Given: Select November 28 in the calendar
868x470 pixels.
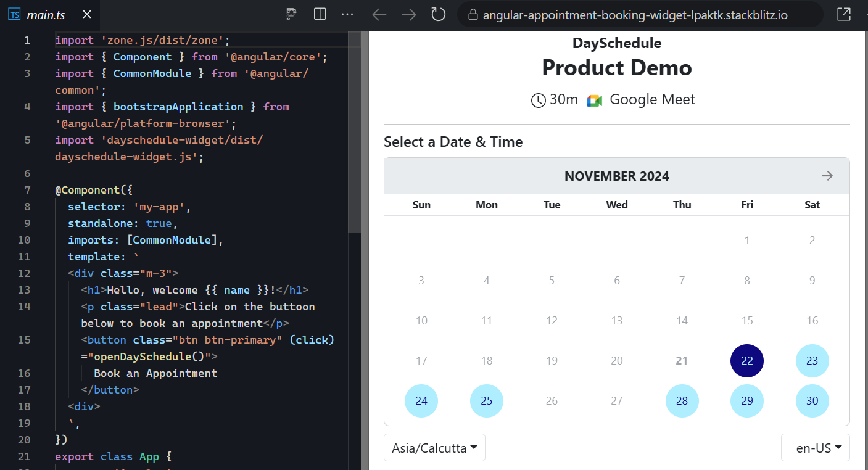Looking at the screenshot, I should tap(682, 401).
